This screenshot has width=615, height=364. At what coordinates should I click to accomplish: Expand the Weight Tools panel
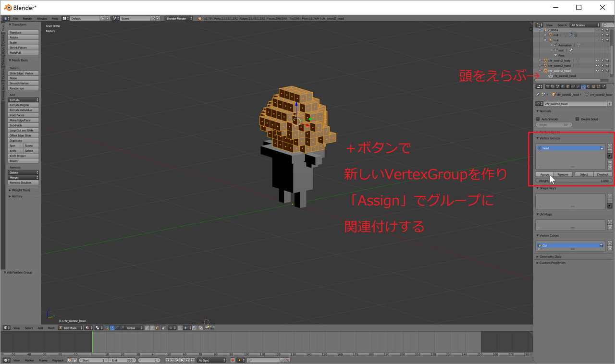[x=21, y=190]
